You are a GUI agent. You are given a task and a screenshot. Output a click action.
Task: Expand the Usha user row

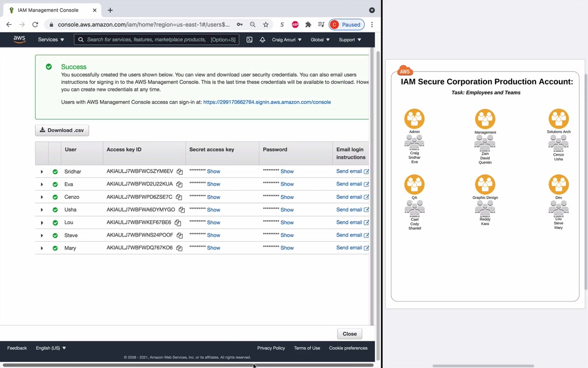click(42, 210)
